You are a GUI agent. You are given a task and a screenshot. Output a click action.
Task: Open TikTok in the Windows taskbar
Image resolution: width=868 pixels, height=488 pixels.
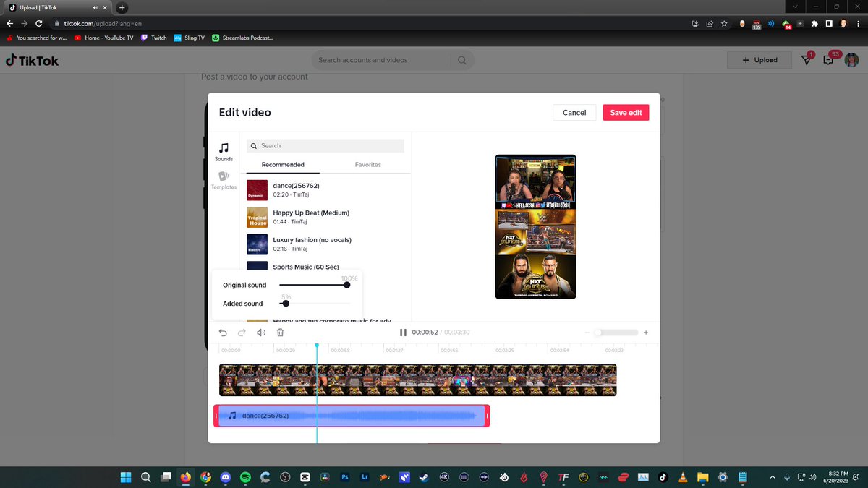663,477
